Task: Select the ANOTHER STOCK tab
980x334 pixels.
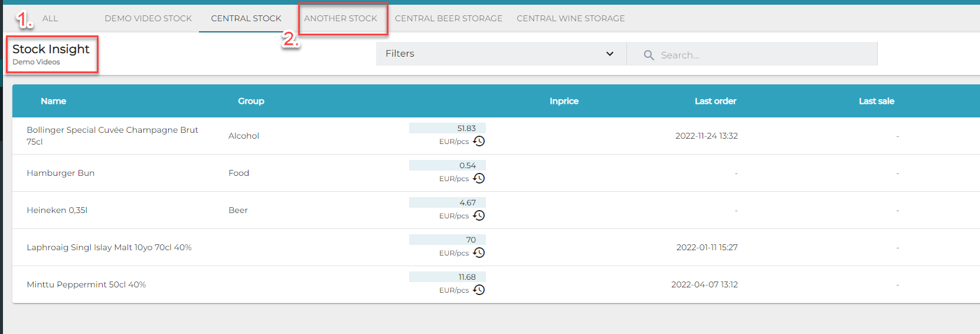Action: click(341, 18)
